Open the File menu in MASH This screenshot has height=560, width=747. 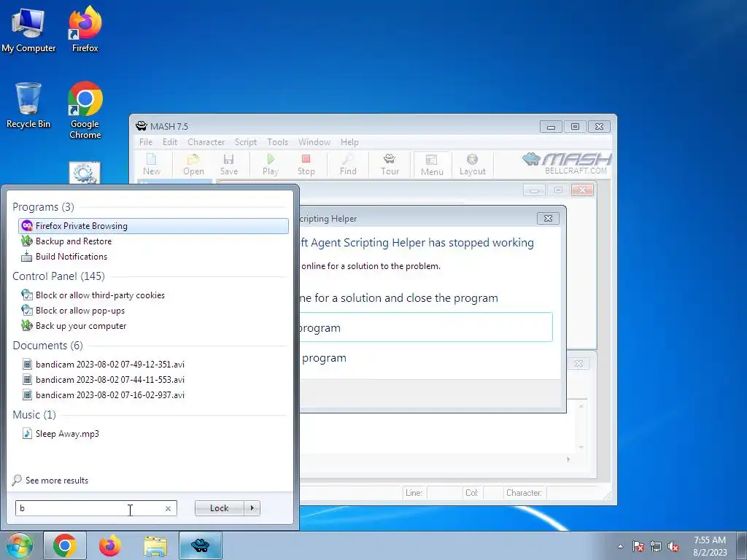(x=146, y=142)
